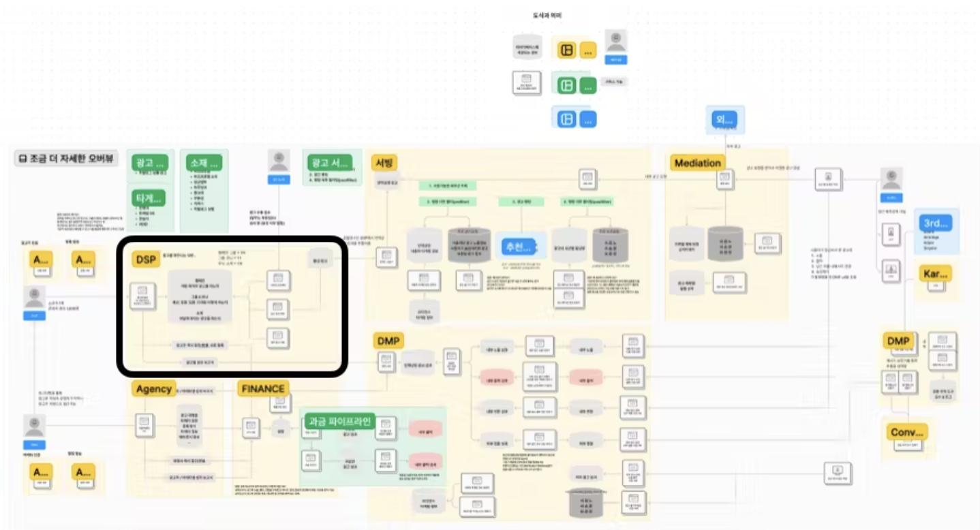Select the green 타게... sticker

tap(149, 198)
